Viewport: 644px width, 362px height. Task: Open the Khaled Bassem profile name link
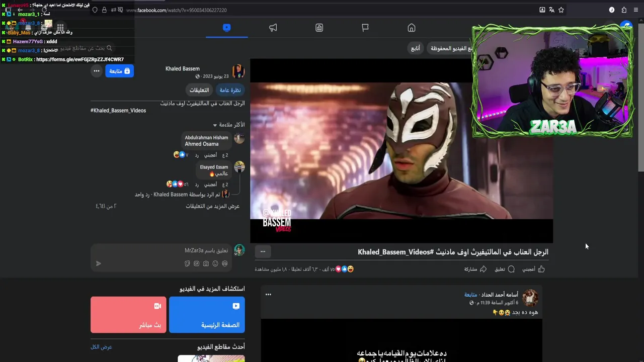(x=183, y=68)
